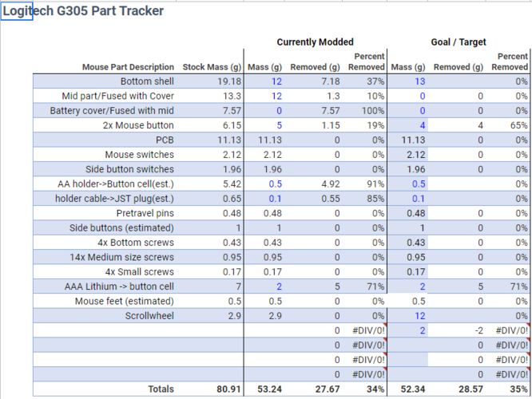Select current total removed 27.67
The height and width of the screenshot is (399, 532).
click(328, 389)
